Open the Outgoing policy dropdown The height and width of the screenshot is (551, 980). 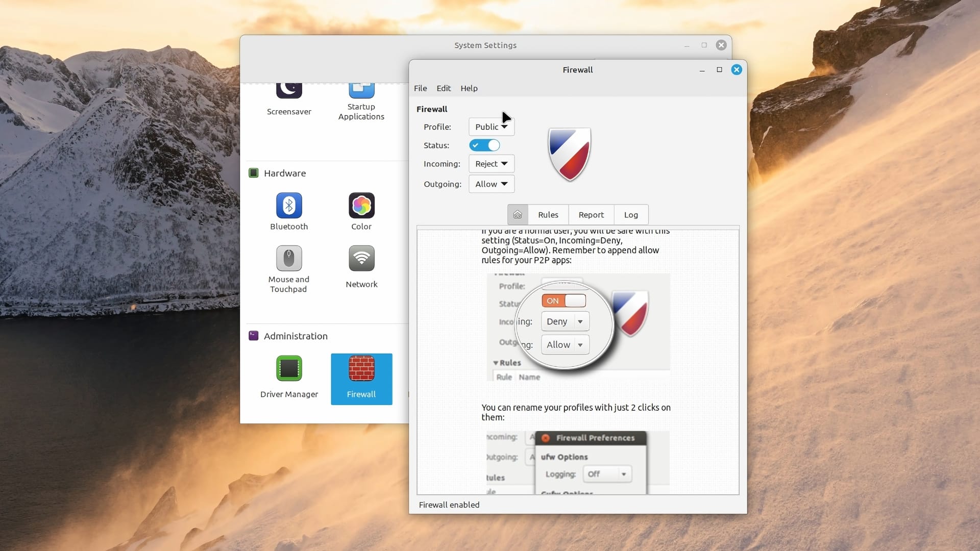click(x=492, y=184)
